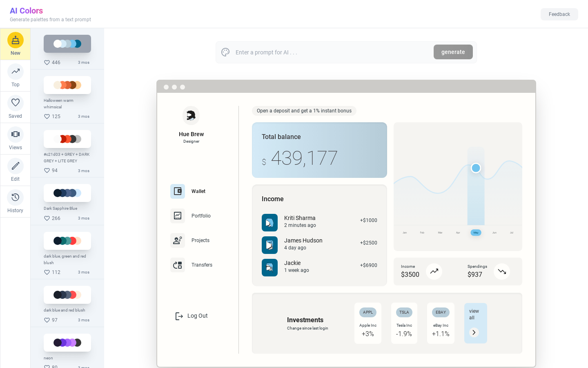Open the Feedback button

pyautogui.click(x=559, y=14)
